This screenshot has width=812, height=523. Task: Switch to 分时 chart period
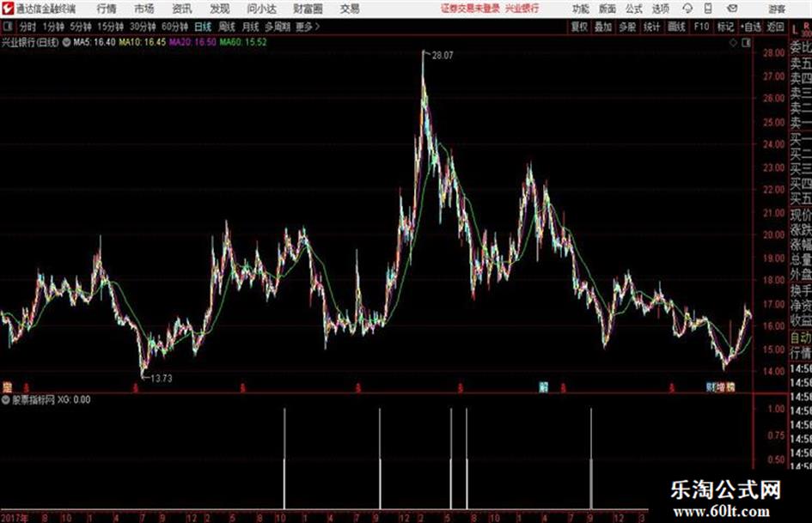28,27
